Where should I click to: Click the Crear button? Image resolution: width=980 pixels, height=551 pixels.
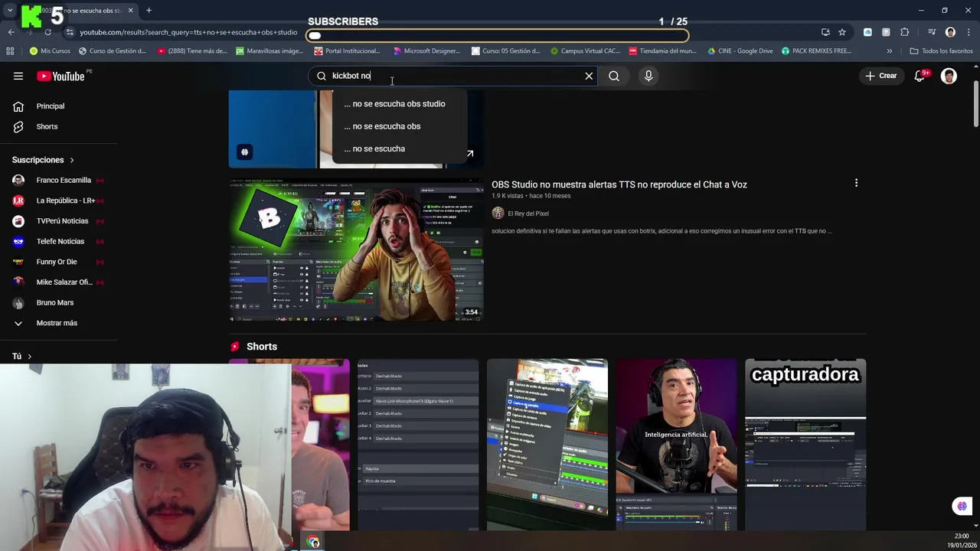880,76
